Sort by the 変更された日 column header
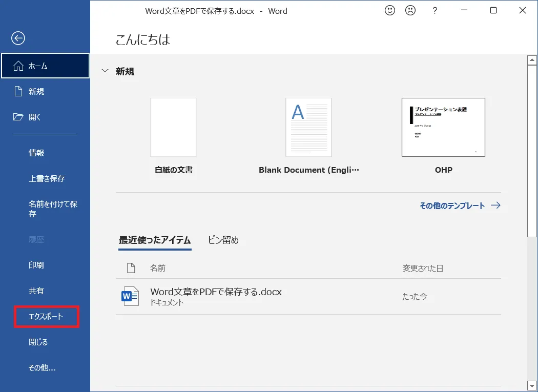Image resolution: width=538 pixels, height=392 pixels. point(423,268)
